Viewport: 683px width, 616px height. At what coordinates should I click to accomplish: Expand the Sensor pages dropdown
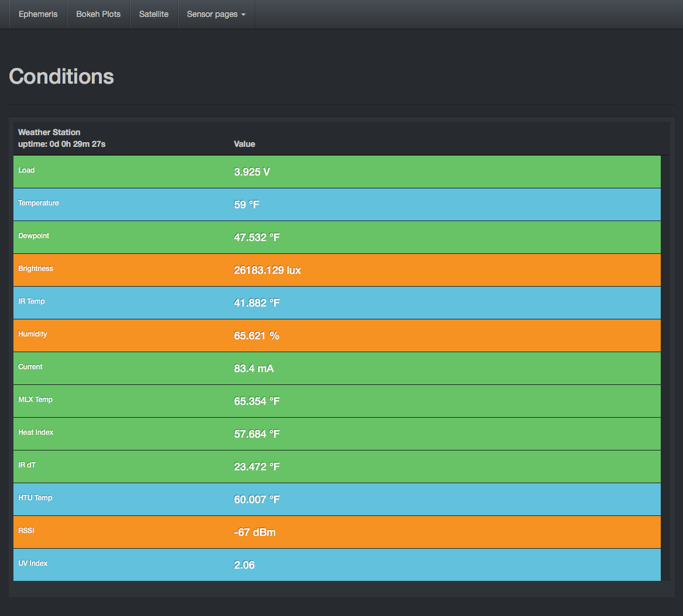point(216,14)
